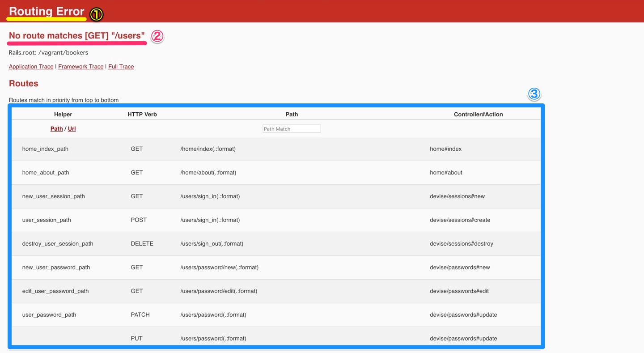Image resolution: width=644 pixels, height=353 pixels.
Task: Click the user_password_path PATCH route
Action: pos(49,315)
